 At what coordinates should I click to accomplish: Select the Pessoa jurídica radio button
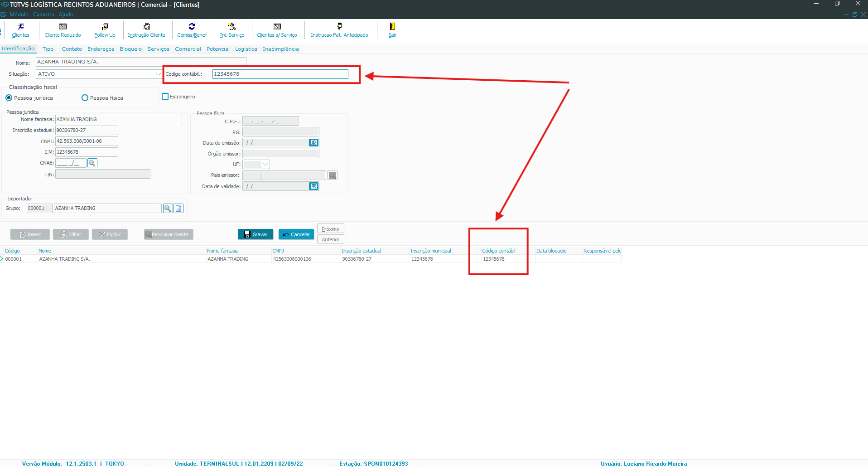(x=9, y=98)
